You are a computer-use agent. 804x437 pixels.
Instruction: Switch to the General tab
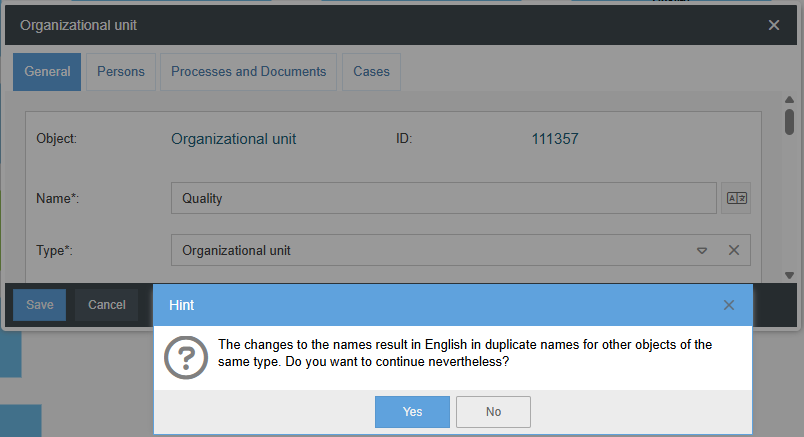coord(47,72)
